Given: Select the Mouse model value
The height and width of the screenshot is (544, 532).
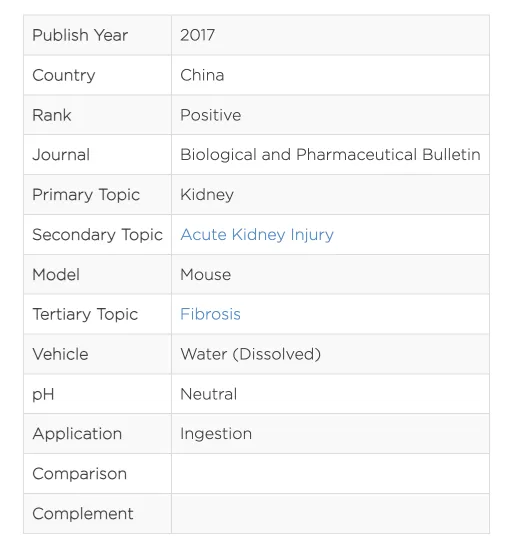Looking at the screenshot, I should coord(205,274).
